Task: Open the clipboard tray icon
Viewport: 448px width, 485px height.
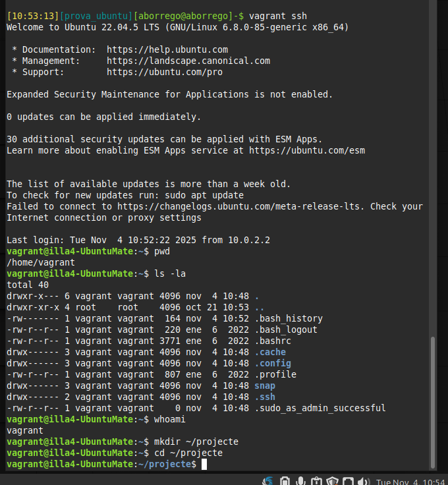Action: click(x=317, y=481)
